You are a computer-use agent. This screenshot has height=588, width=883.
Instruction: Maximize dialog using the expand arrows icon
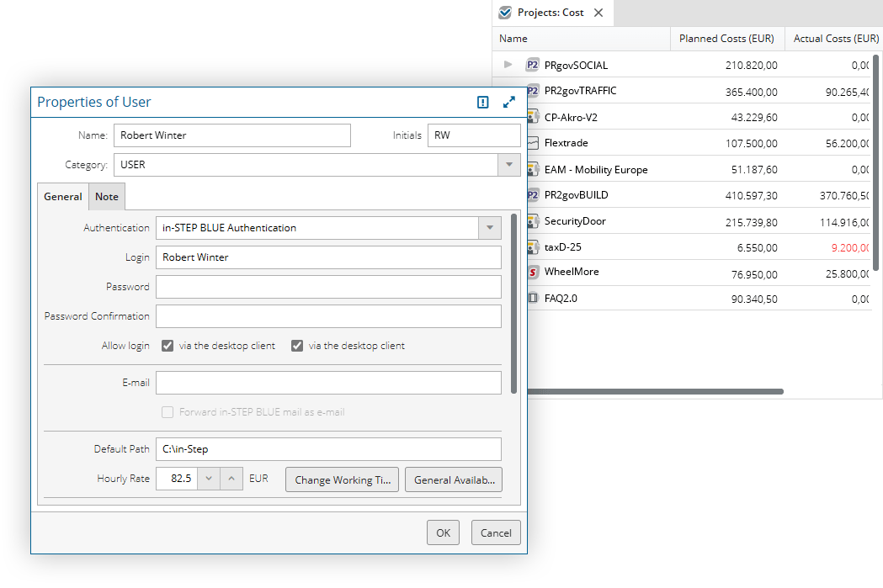click(508, 102)
